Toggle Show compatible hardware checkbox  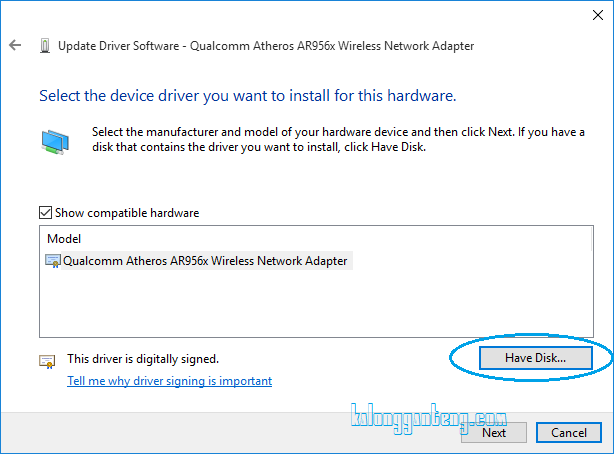pos(45,213)
